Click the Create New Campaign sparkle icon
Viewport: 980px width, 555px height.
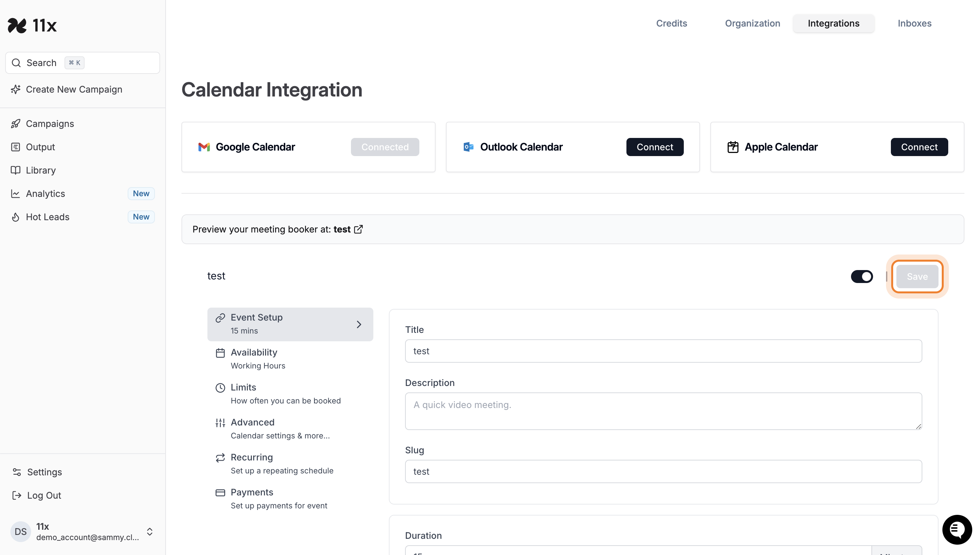tap(16, 89)
